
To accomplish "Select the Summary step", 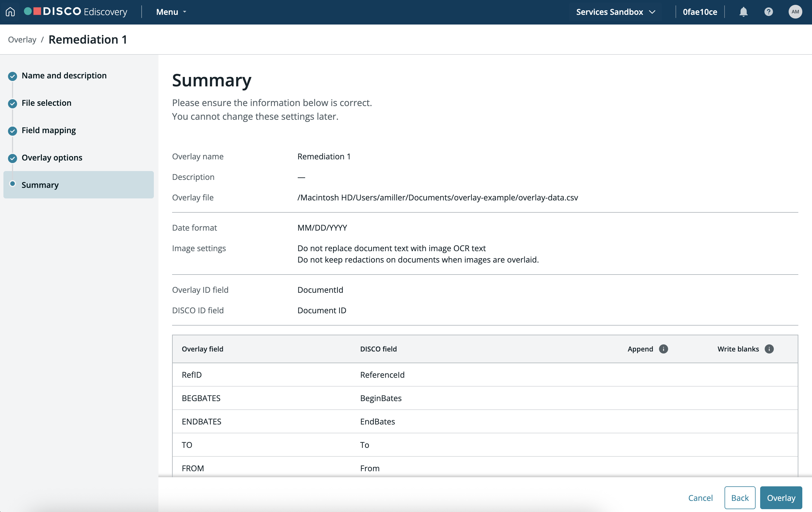I will coord(79,185).
